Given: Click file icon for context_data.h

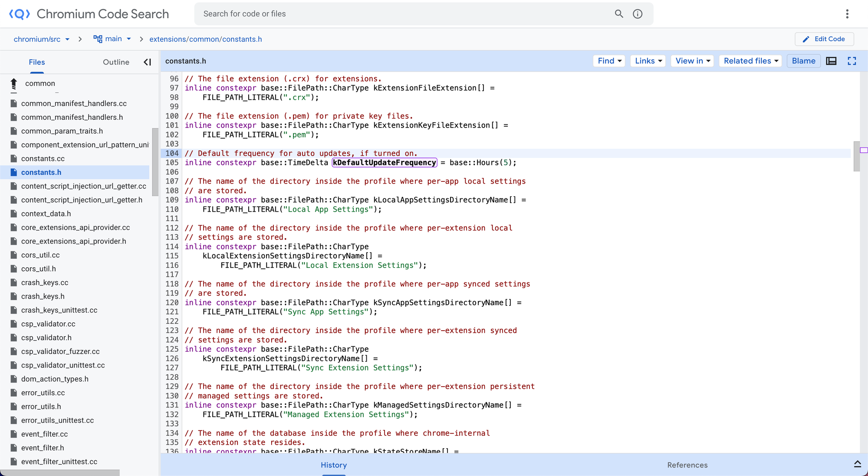Looking at the screenshot, I should [14, 213].
